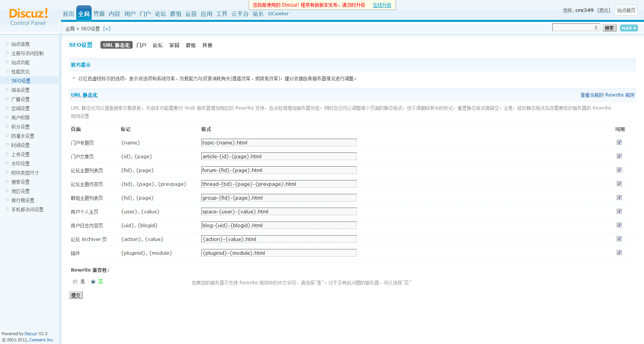Disable the 插件 availability checkbox
This screenshot has width=644, height=344.
[619, 253]
